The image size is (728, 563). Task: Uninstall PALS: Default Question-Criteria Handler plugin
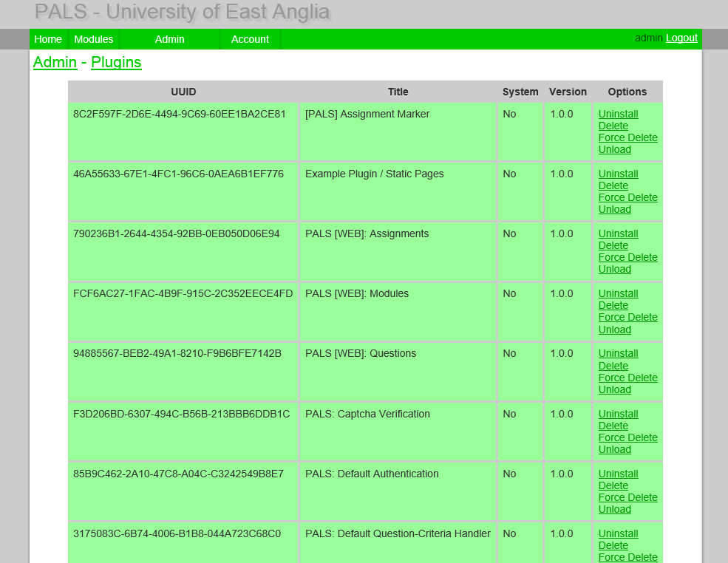click(618, 533)
